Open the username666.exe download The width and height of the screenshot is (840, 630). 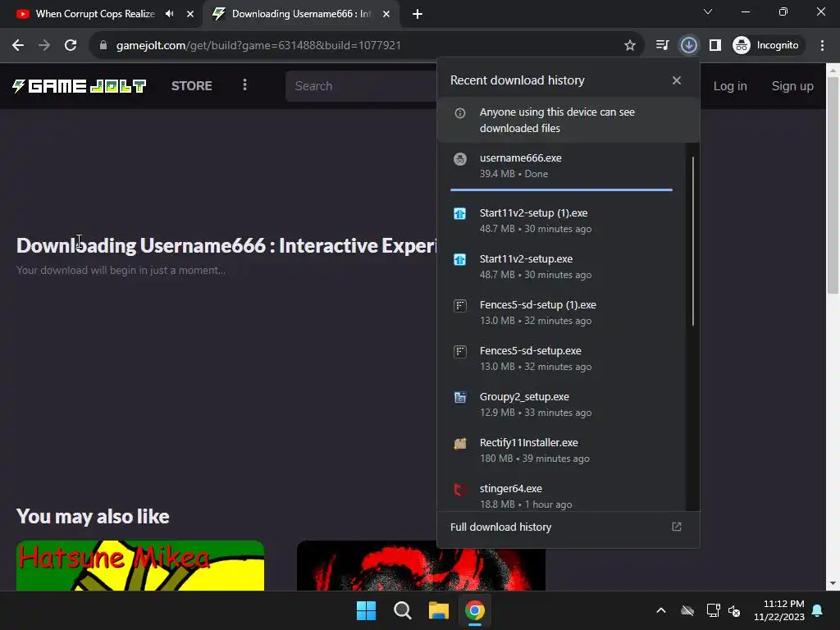[561, 166]
